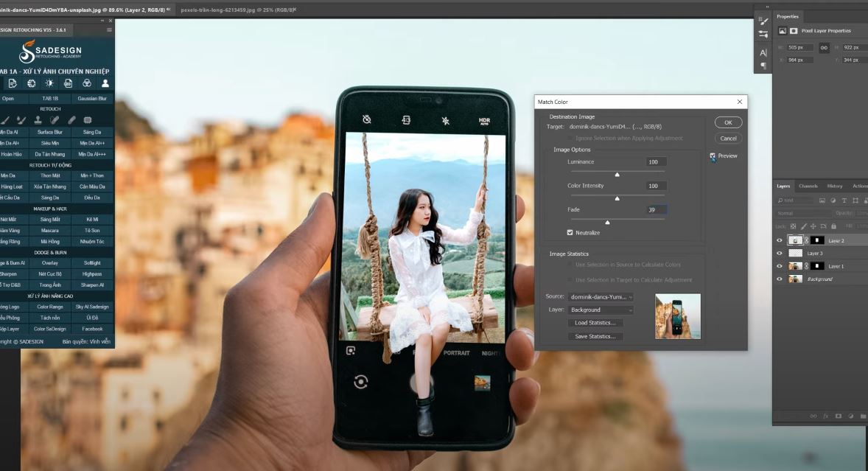Click the sun brightness icon in SaDesign panel
The image size is (868, 471).
tap(49, 83)
